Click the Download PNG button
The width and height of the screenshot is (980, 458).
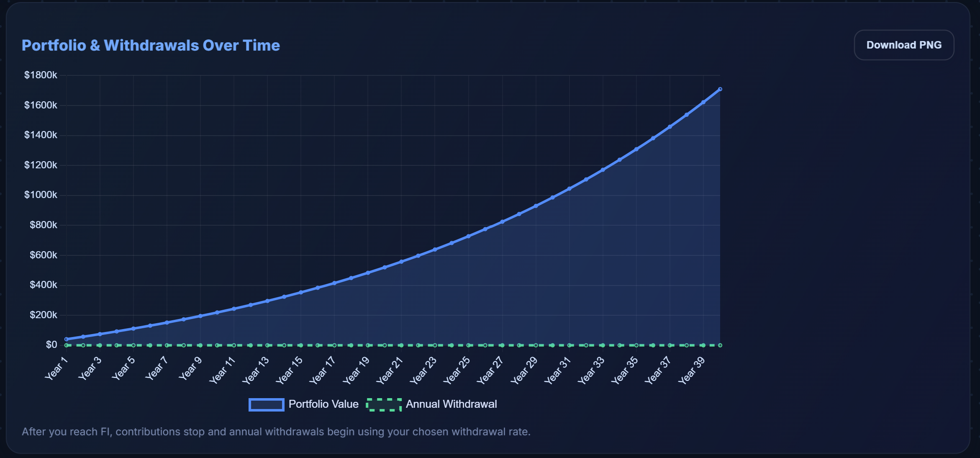click(903, 45)
